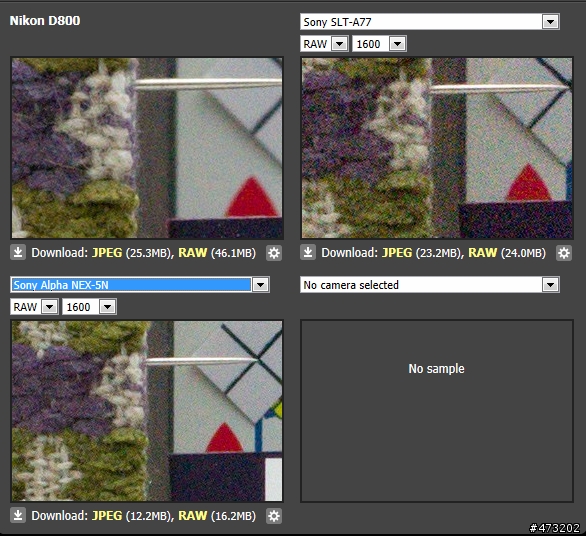Download Sony SLT-A77 RAW (24.0MB)
The image size is (586, 536).
tap(482, 253)
